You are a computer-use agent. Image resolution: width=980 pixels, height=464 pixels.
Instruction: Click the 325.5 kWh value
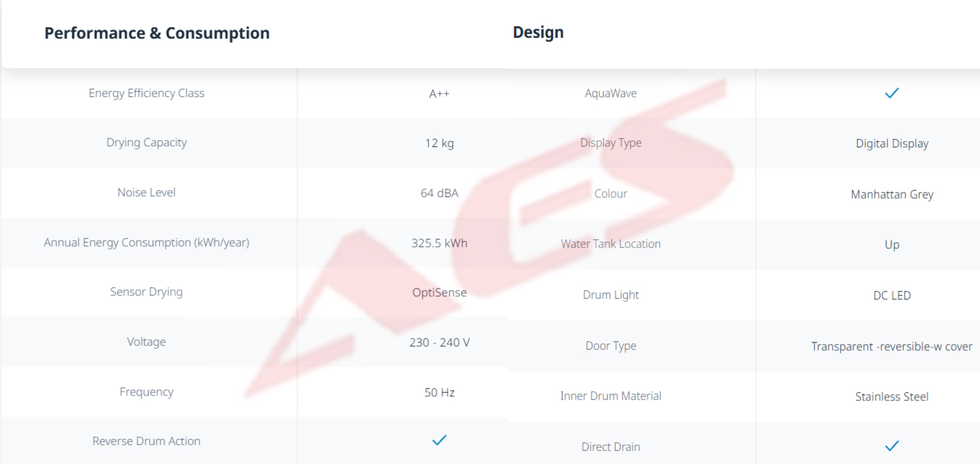(x=439, y=243)
